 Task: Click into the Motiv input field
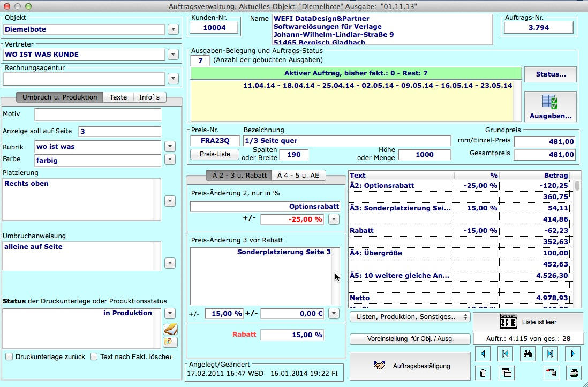click(97, 114)
